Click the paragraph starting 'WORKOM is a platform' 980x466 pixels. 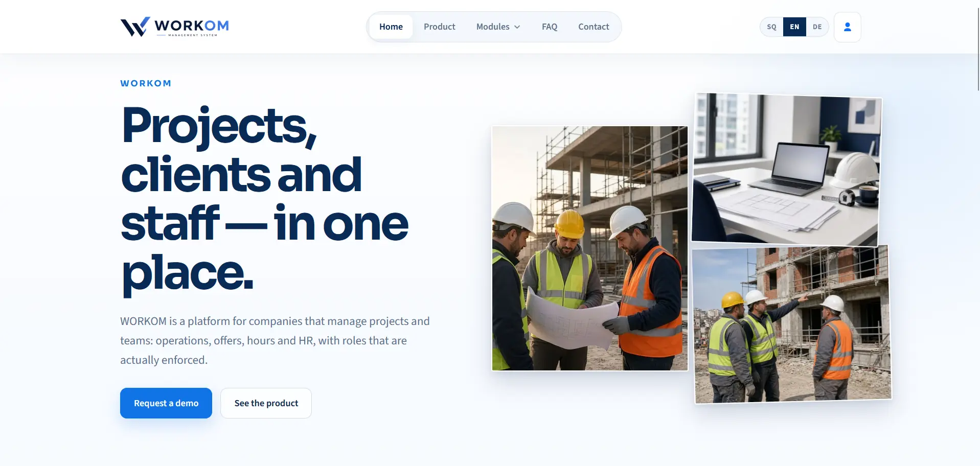point(275,340)
